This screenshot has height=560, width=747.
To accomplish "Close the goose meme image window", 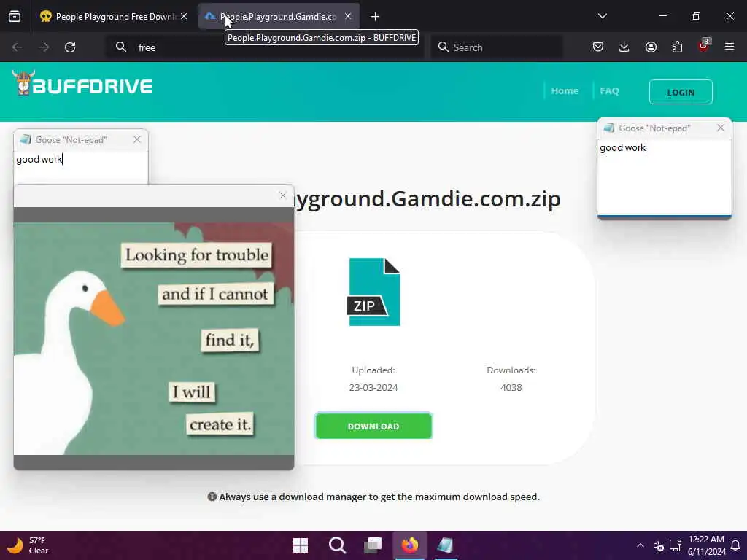I will [283, 195].
